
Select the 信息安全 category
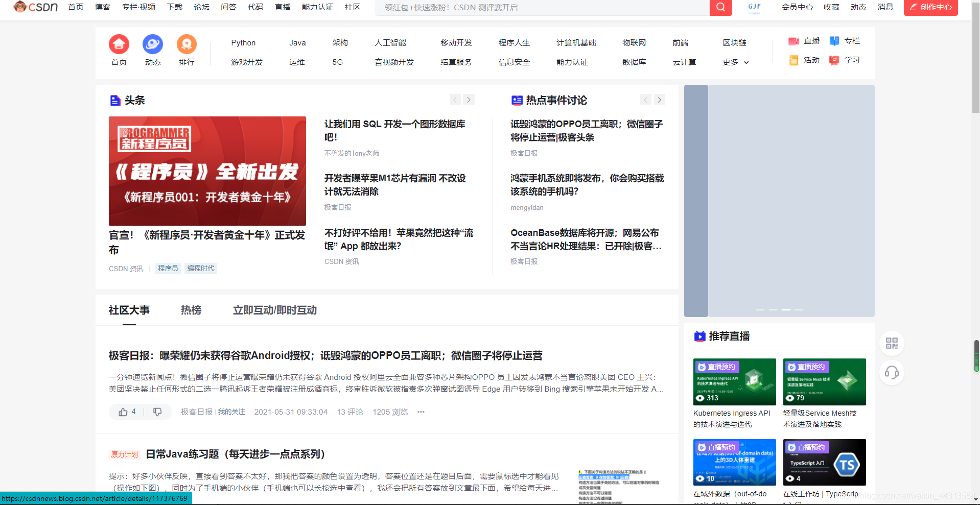514,62
